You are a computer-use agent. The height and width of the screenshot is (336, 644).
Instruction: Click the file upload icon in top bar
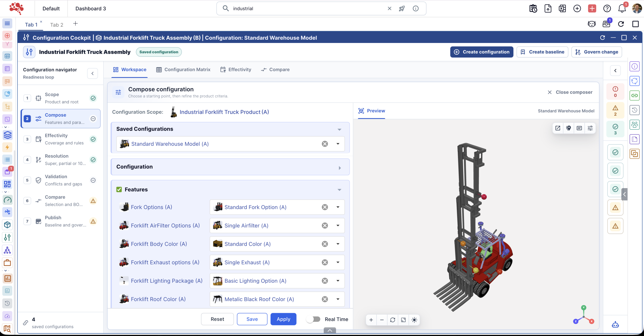click(x=548, y=9)
